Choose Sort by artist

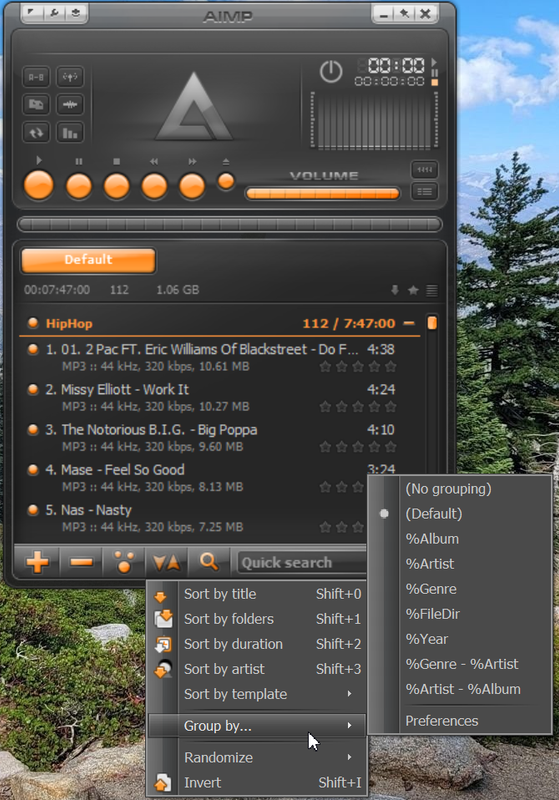pos(257,669)
